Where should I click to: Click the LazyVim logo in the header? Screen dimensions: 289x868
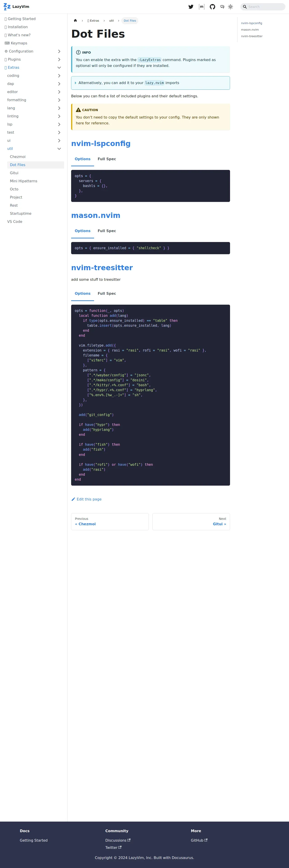pos(16,7)
